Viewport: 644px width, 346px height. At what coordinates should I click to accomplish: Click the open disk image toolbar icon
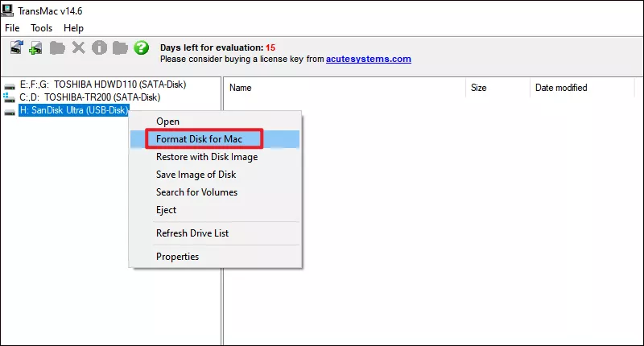coord(17,47)
